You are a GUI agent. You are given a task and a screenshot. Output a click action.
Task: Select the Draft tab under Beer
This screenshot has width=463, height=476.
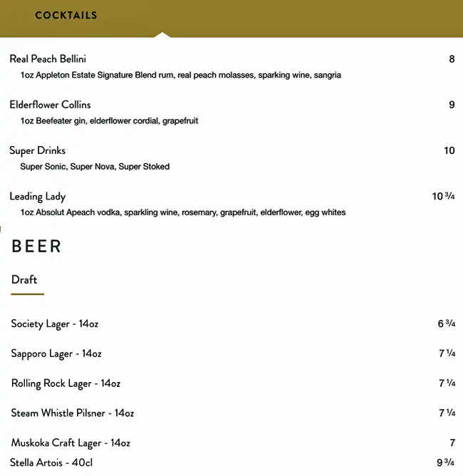(x=24, y=280)
